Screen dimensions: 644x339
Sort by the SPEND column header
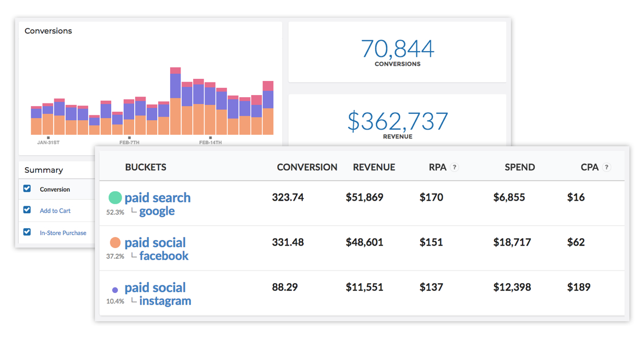520,168
